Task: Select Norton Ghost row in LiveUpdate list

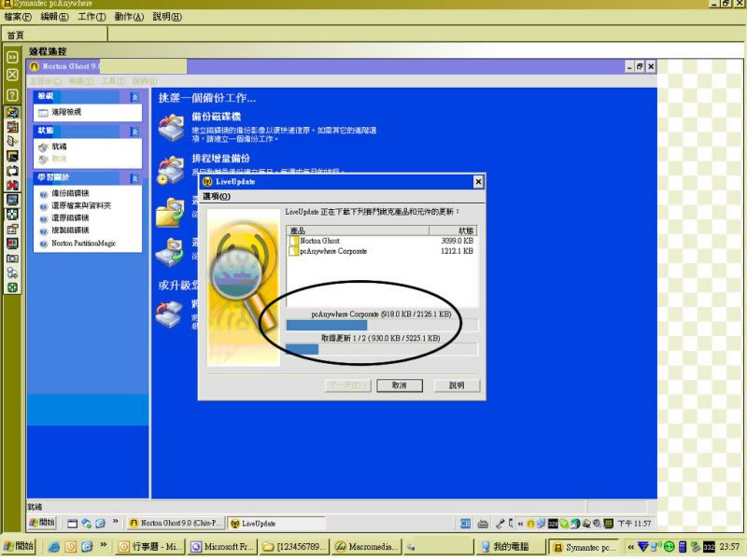Action: 382,241
